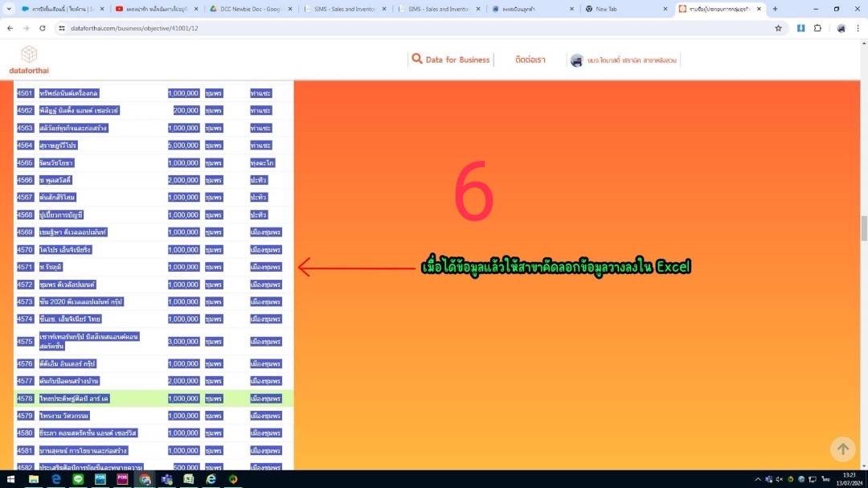Image resolution: width=868 pixels, height=488 pixels.
Task: Open the ติดต่อเรา contact link
Action: pos(530,60)
